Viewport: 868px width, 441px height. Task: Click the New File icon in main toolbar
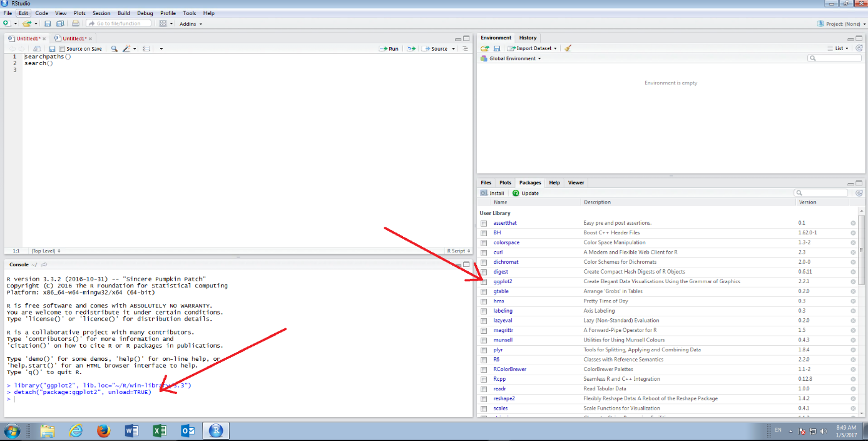point(6,24)
